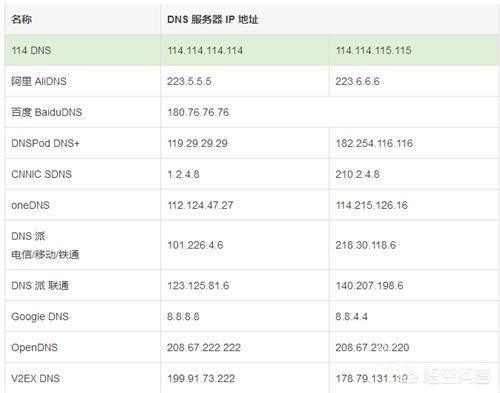The image size is (500, 393).
Task: Click the 百度 BaiduDNS address 180.76.76.76
Action: (198, 112)
